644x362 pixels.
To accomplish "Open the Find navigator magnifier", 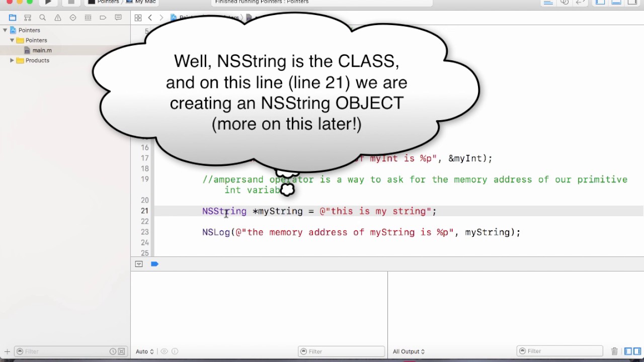I will point(43,18).
